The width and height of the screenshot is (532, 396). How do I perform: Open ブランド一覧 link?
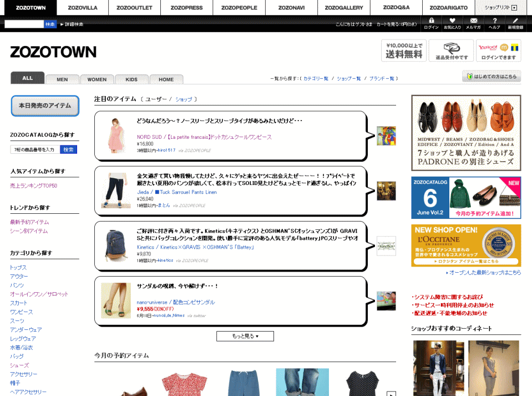click(x=382, y=78)
